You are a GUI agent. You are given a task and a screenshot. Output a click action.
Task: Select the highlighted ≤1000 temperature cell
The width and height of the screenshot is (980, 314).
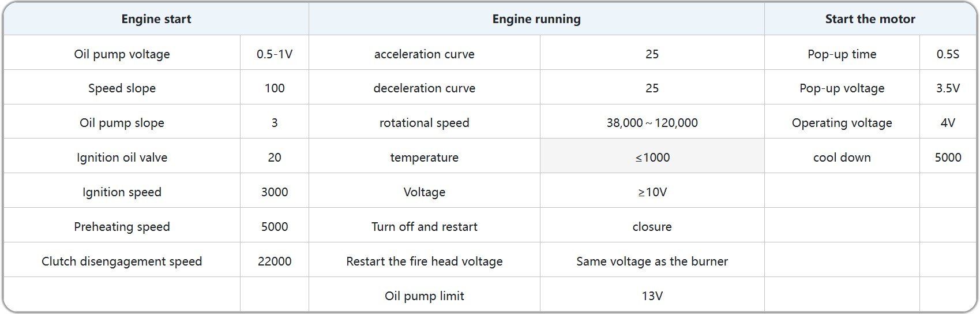[652, 158]
